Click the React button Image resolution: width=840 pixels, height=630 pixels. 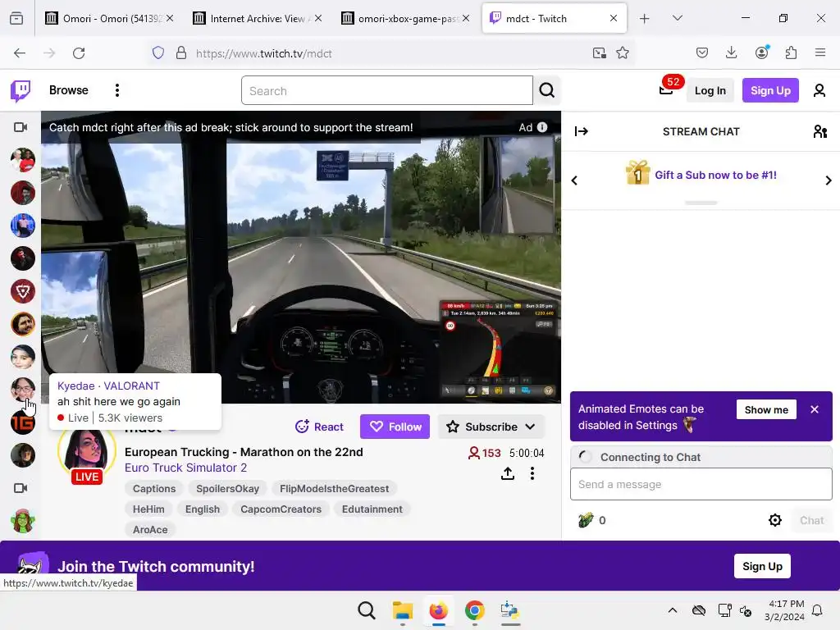point(319,427)
